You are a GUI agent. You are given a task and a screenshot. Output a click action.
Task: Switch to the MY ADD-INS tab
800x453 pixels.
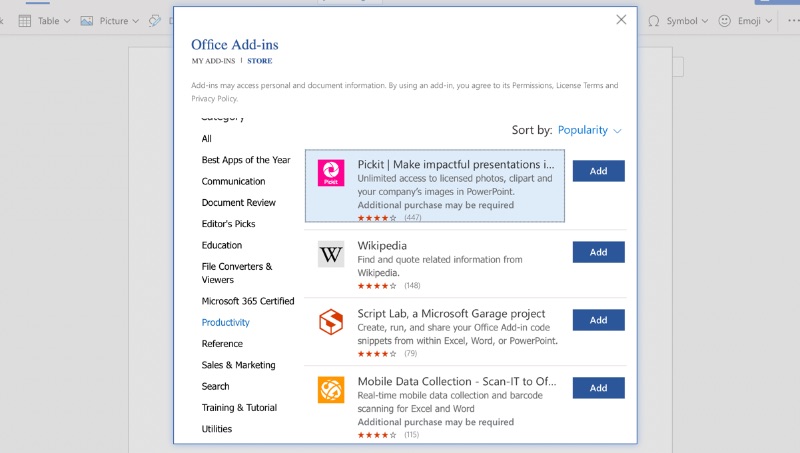click(213, 61)
